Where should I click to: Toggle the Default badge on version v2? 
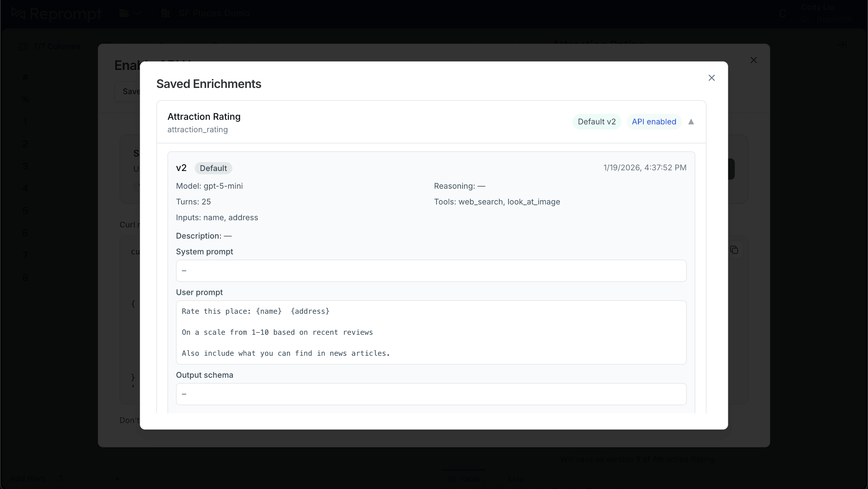(213, 168)
